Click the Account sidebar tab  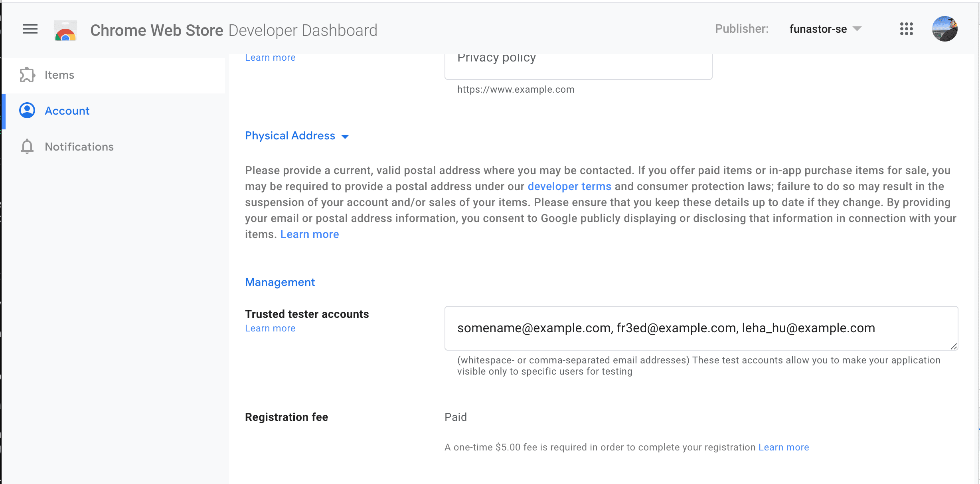(x=67, y=111)
